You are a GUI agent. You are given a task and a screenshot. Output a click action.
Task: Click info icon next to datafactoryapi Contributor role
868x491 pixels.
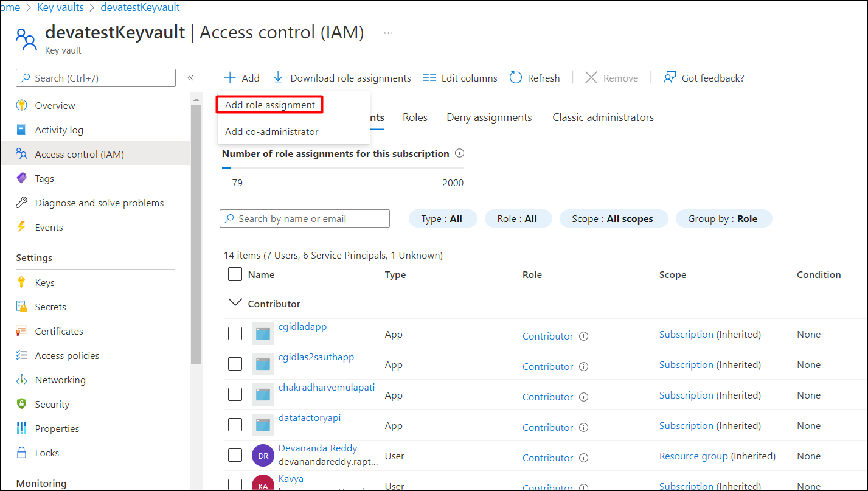(583, 427)
